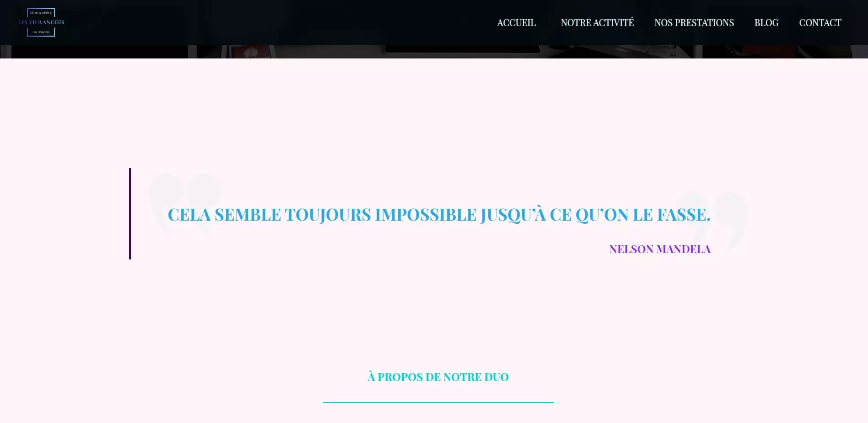
Task: Open the Notre Activité menu item
Action: (597, 23)
